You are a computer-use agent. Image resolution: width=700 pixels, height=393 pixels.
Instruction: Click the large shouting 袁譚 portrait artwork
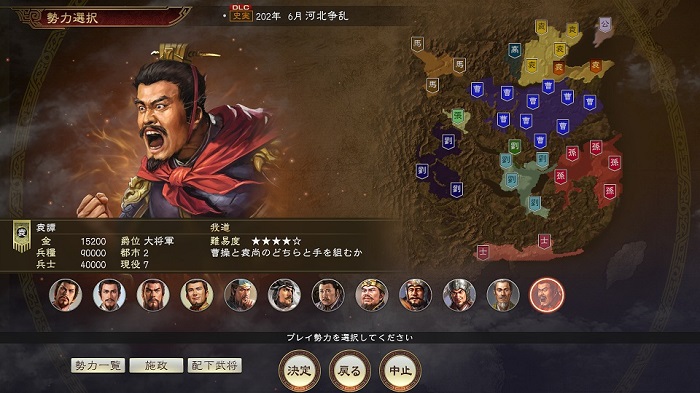click(179, 134)
